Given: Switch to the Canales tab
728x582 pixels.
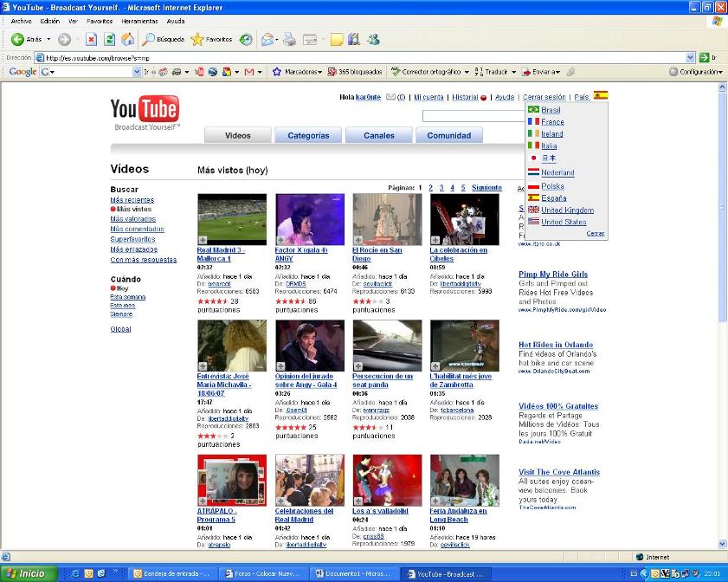Looking at the screenshot, I should (379, 135).
